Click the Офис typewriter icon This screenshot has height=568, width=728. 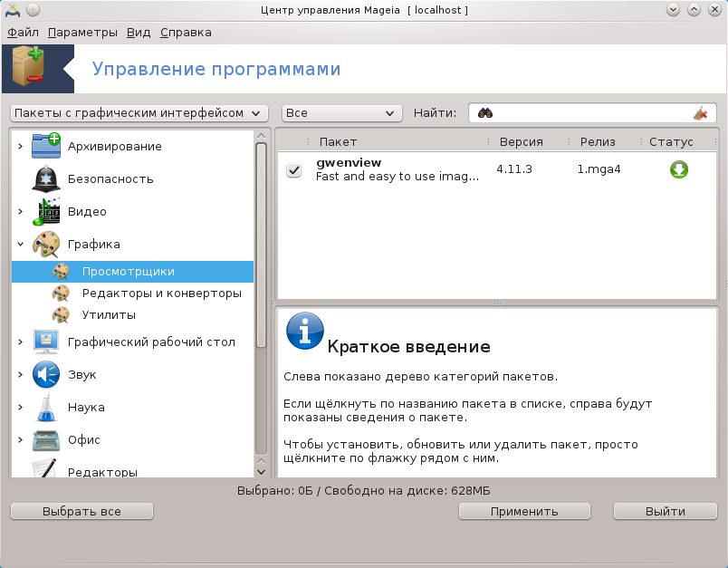[45, 439]
